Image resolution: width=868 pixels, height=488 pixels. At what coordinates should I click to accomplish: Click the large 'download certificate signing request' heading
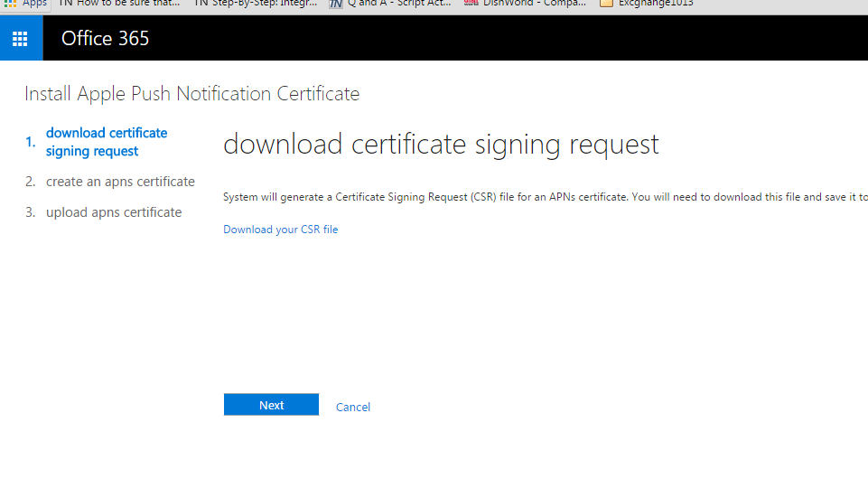[441, 145]
